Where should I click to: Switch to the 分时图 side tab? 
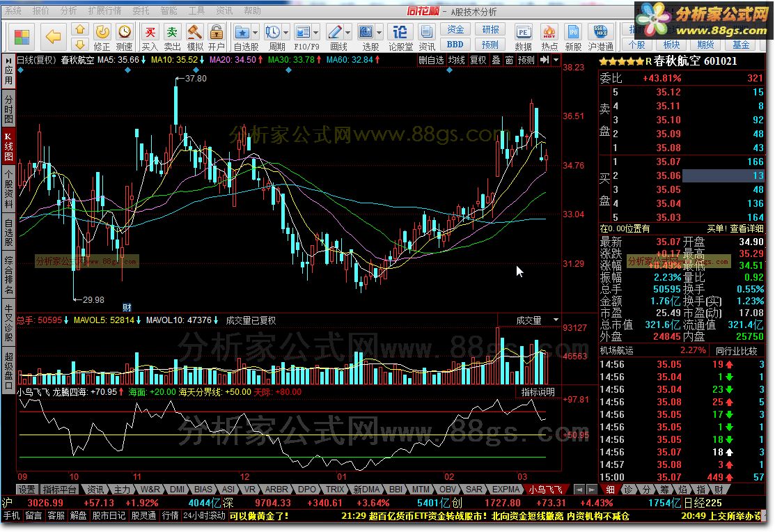(8, 109)
